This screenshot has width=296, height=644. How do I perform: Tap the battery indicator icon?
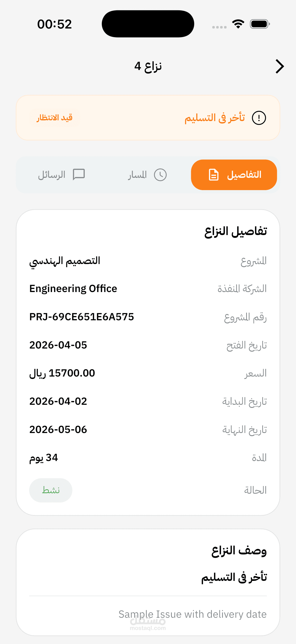point(260,24)
